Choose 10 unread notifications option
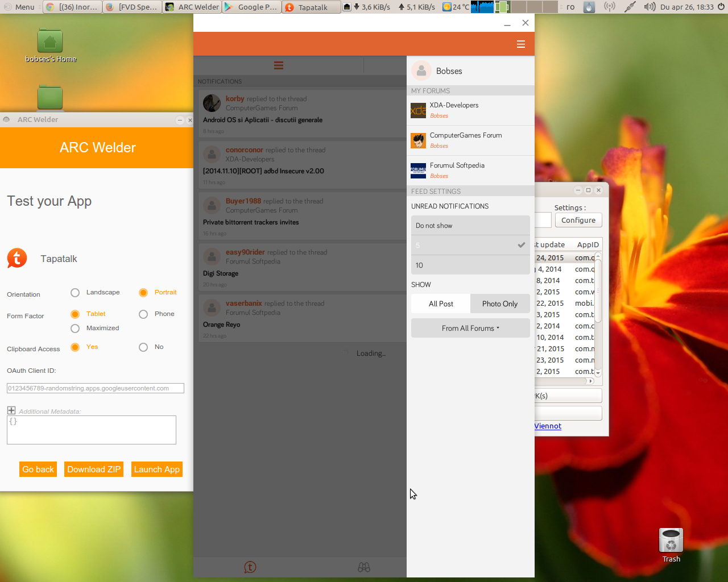This screenshot has width=728, height=582. (x=470, y=265)
